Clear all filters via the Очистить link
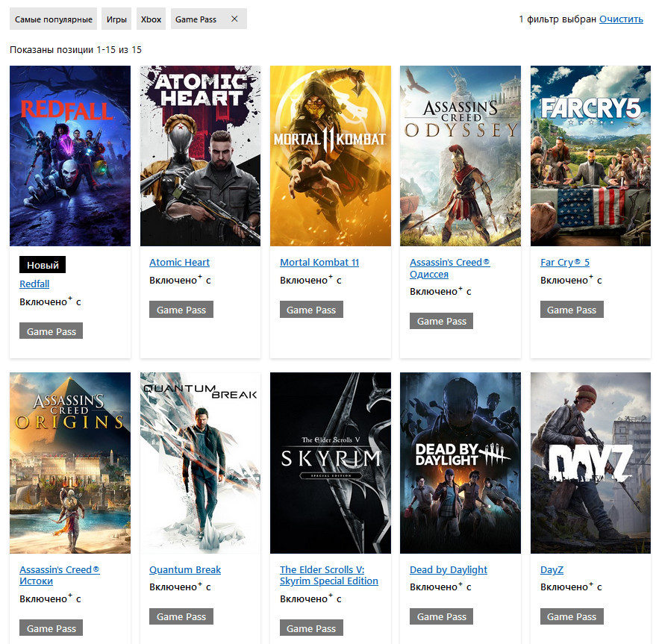The width and height of the screenshot is (659, 644). [621, 19]
